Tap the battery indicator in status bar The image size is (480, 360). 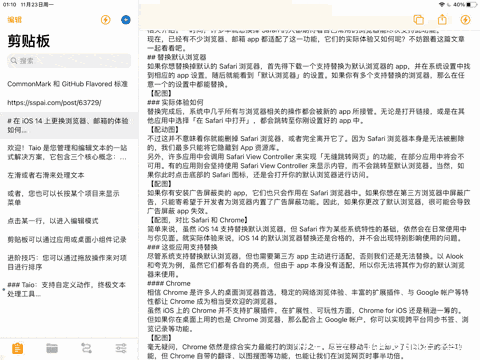(x=472, y=5)
